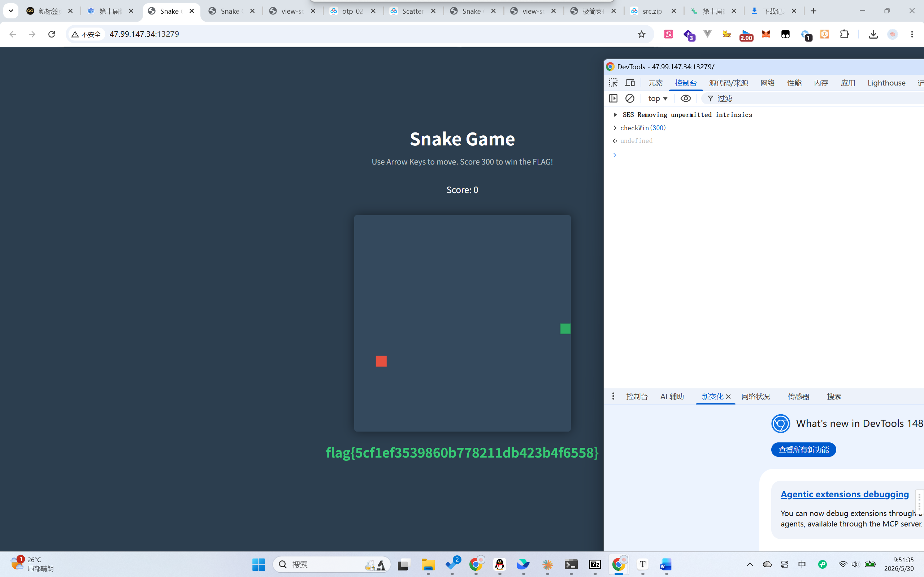
Task: Click the taskbar 搜索 box
Action: tap(331, 564)
